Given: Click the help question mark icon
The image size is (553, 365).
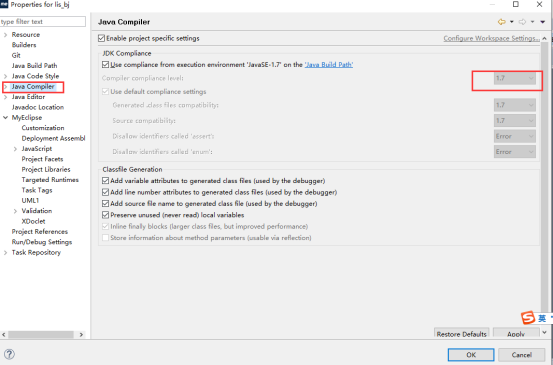Looking at the screenshot, I should click(9, 354).
